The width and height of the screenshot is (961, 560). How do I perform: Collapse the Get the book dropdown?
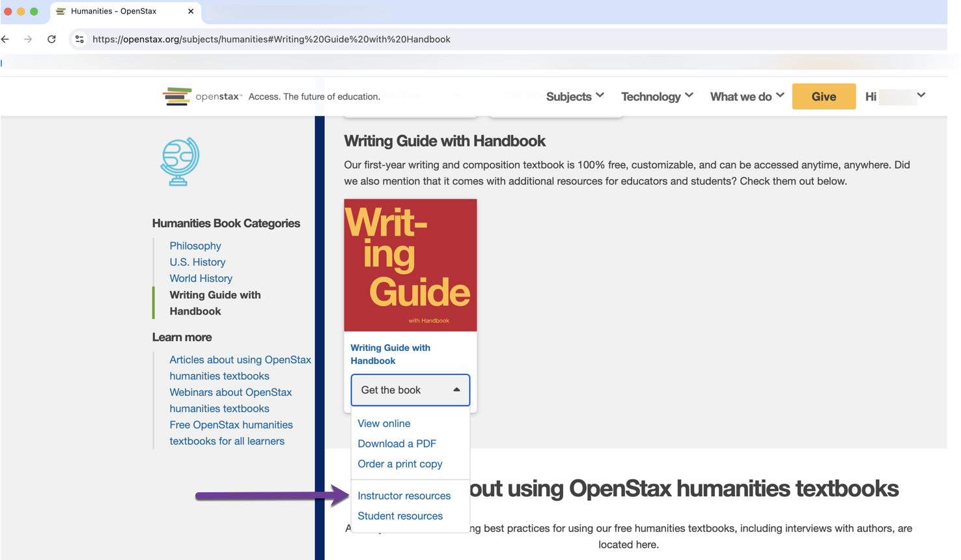pos(410,389)
